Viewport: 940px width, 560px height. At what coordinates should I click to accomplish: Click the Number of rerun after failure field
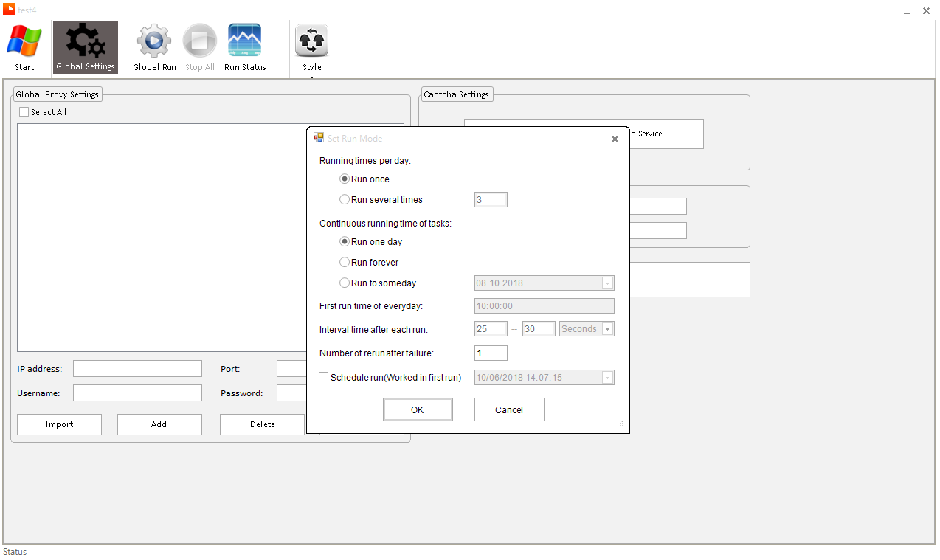pos(491,353)
